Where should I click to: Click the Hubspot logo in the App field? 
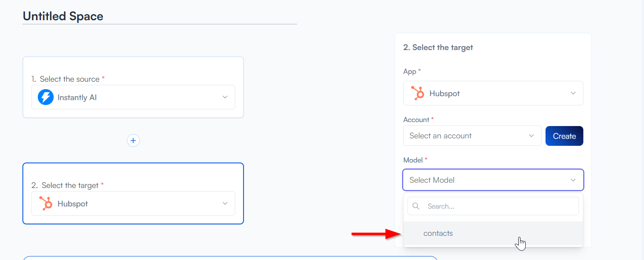point(417,93)
